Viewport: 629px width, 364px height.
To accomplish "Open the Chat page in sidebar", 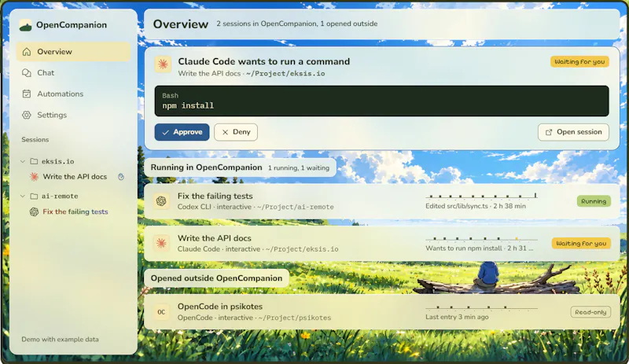I will point(73,72).
